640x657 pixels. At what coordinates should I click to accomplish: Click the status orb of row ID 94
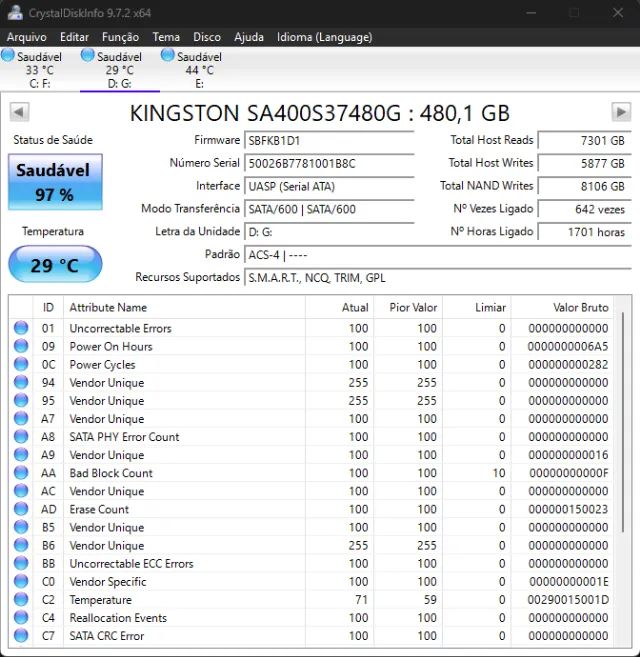tap(21, 382)
